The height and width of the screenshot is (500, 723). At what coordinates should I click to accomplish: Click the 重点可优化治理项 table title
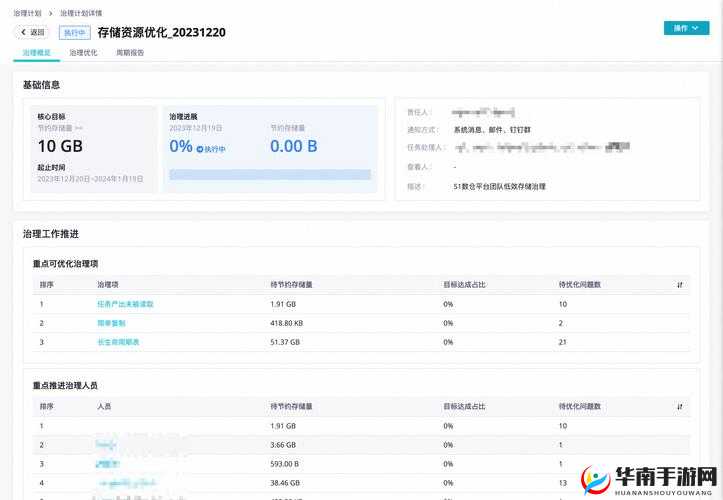point(65,264)
